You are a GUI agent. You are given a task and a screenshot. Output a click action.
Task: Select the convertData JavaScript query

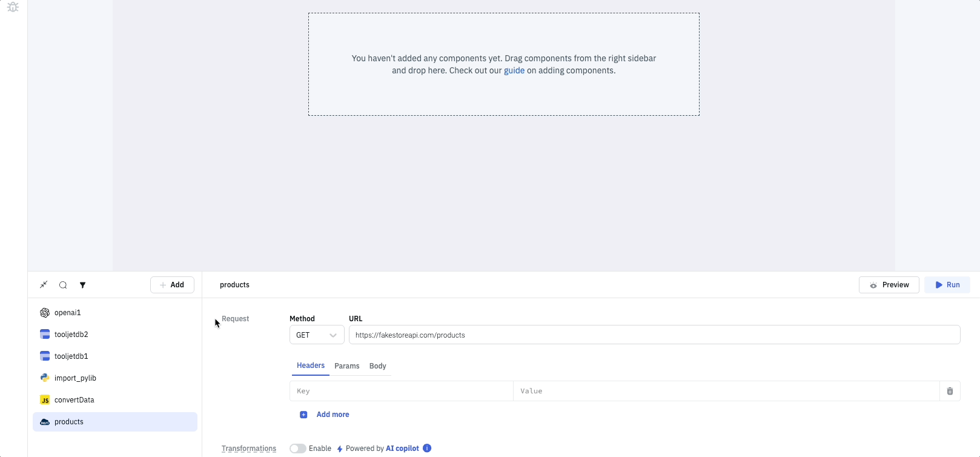pyautogui.click(x=74, y=400)
